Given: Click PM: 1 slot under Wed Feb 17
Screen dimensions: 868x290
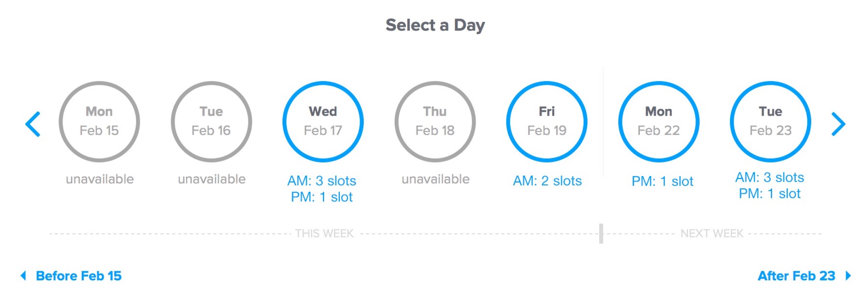Looking at the screenshot, I should [322, 197].
